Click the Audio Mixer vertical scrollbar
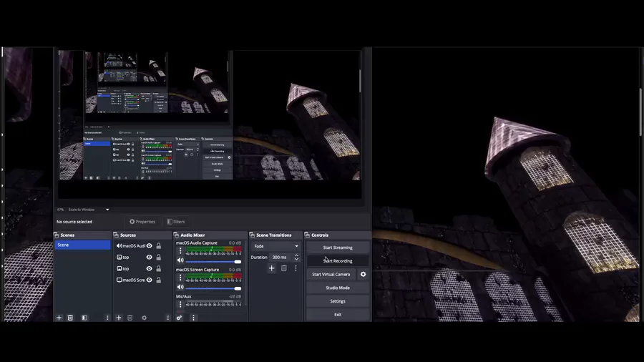 245,273
